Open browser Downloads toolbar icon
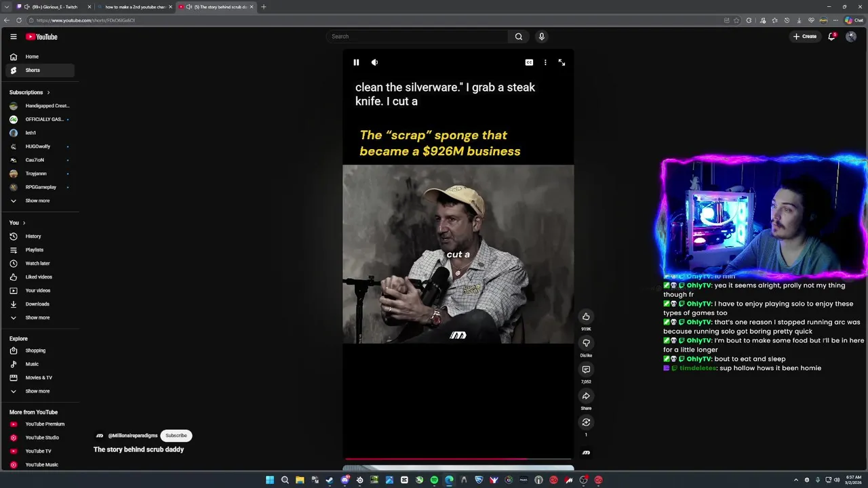Image resolution: width=868 pixels, height=488 pixels. tap(800, 20)
